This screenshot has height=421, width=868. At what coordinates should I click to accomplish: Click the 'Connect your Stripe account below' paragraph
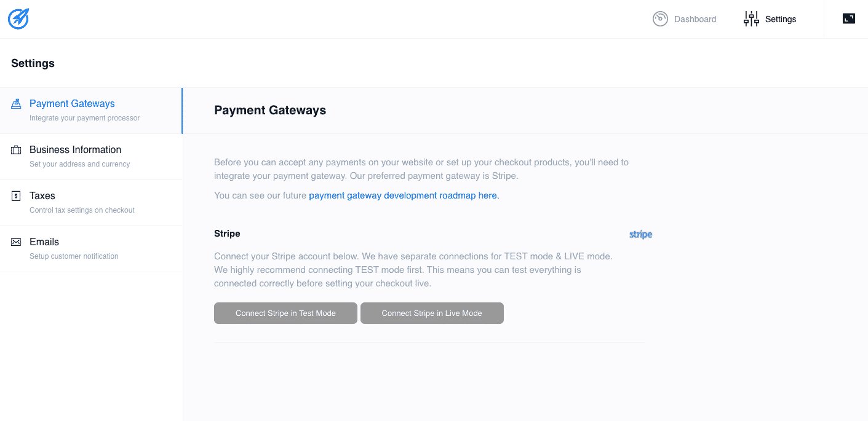tap(413, 269)
